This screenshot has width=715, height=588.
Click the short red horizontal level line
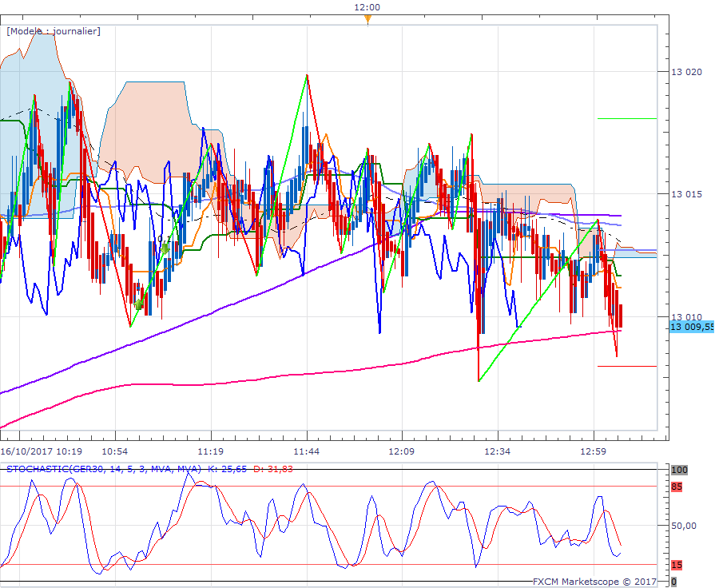pos(626,366)
